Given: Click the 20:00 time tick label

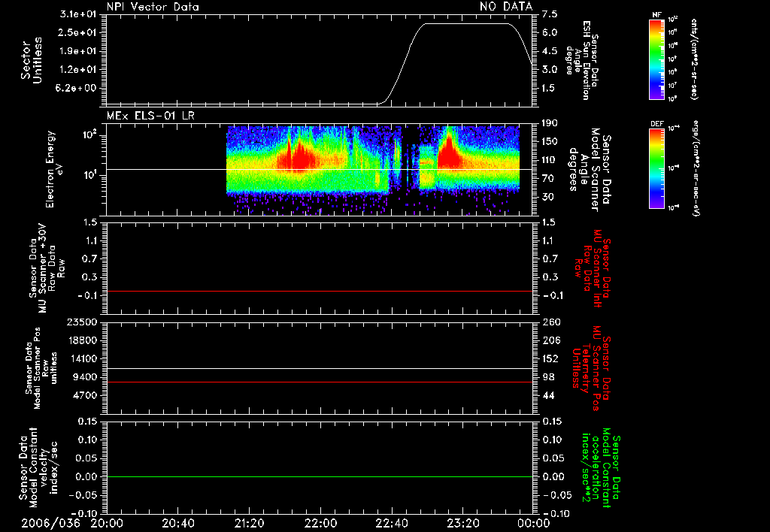Looking at the screenshot, I should (107, 523).
